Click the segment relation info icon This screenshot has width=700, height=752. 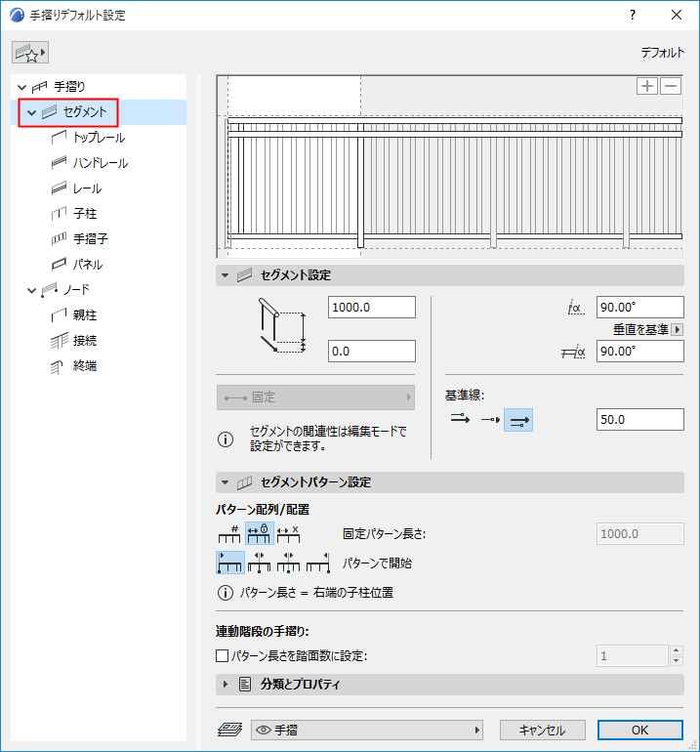tap(226, 439)
